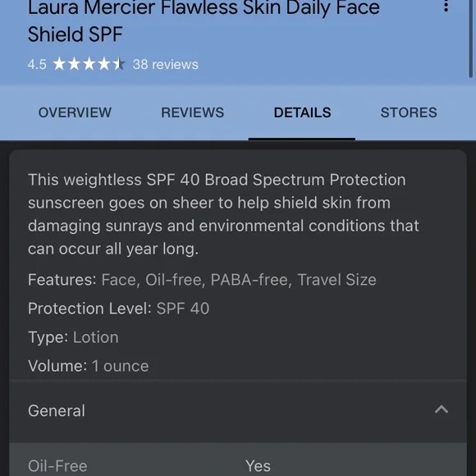The height and width of the screenshot is (476, 476).
Task: Click the Laura Mercier product title
Action: (204, 21)
